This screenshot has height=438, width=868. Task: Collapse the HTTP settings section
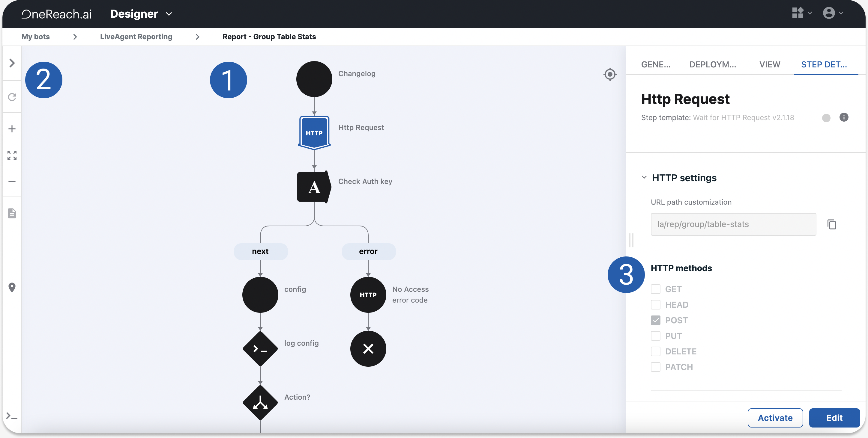pyautogui.click(x=644, y=177)
